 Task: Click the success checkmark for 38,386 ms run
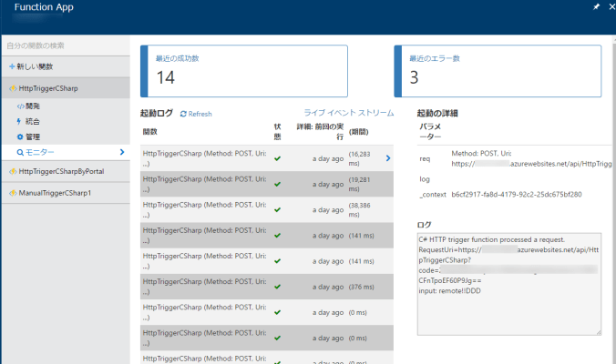pos(277,210)
